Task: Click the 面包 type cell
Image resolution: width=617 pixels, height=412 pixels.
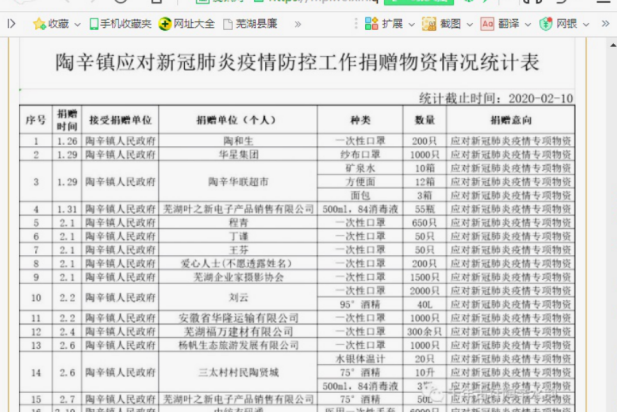Action: (360, 195)
